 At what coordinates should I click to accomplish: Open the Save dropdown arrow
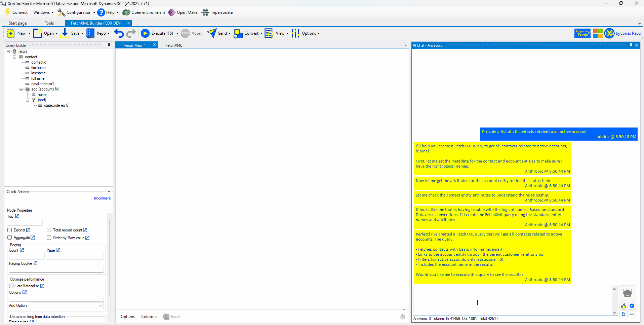click(x=82, y=33)
